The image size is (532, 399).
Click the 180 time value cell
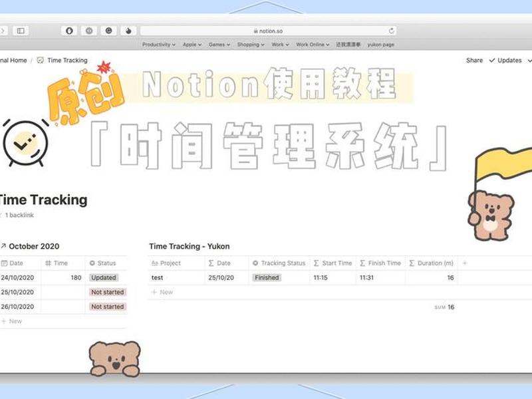tap(63, 277)
